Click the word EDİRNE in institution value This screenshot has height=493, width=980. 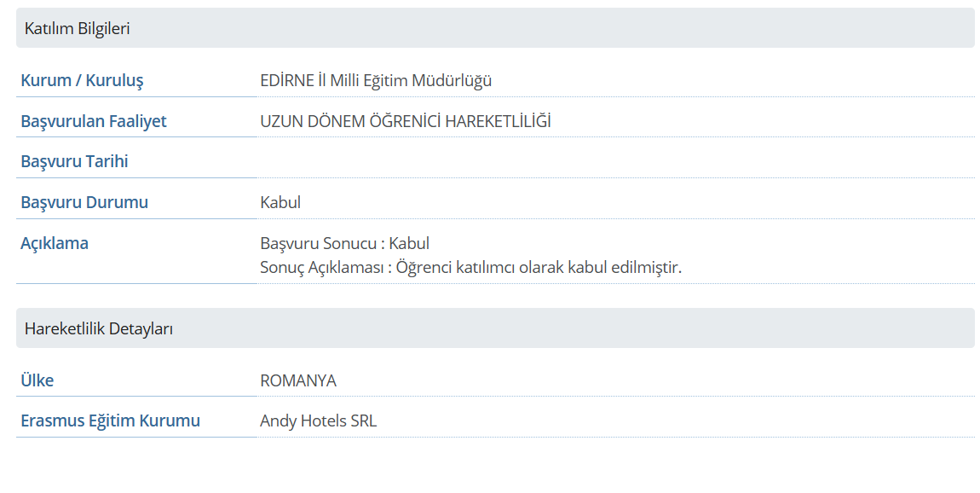285,81
